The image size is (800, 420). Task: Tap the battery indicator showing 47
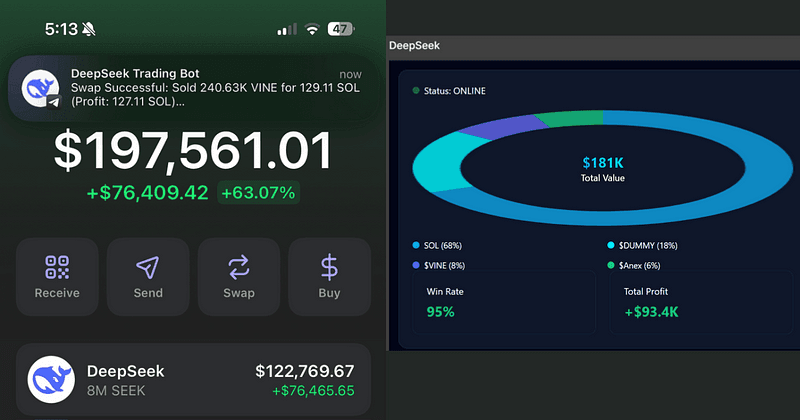pyautogui.click(x=341, y=29)
